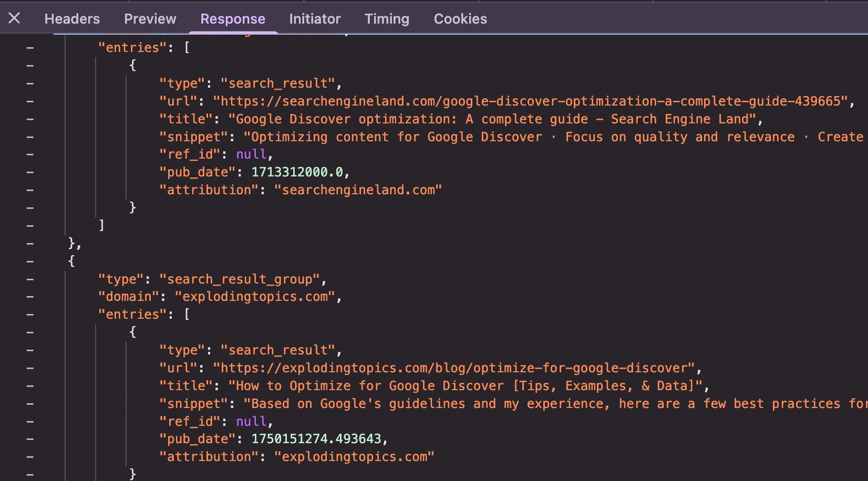Screen dimensions: 868x481
Task: Go to the Initiator tab
Action: pyautogui.click(x=315, y=19)
